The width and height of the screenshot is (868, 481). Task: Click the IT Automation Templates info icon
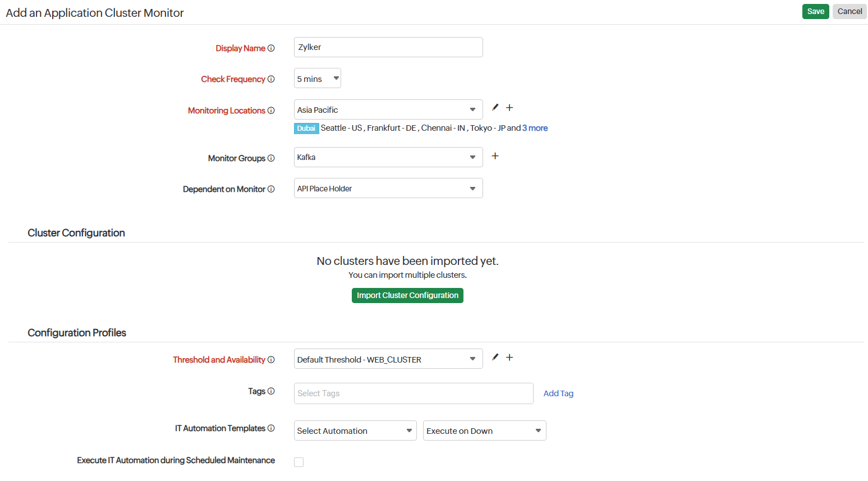[x=272, y=428]
